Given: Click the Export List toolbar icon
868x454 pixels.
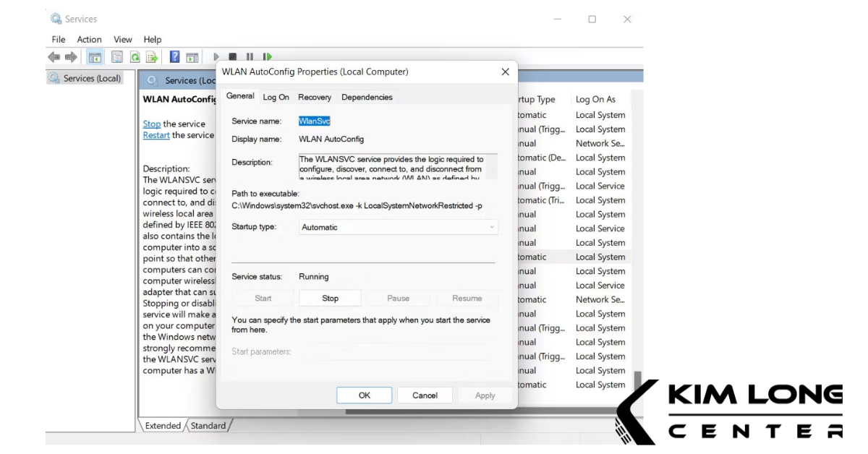Looking at the screenshot, I should tap(152, 57).
